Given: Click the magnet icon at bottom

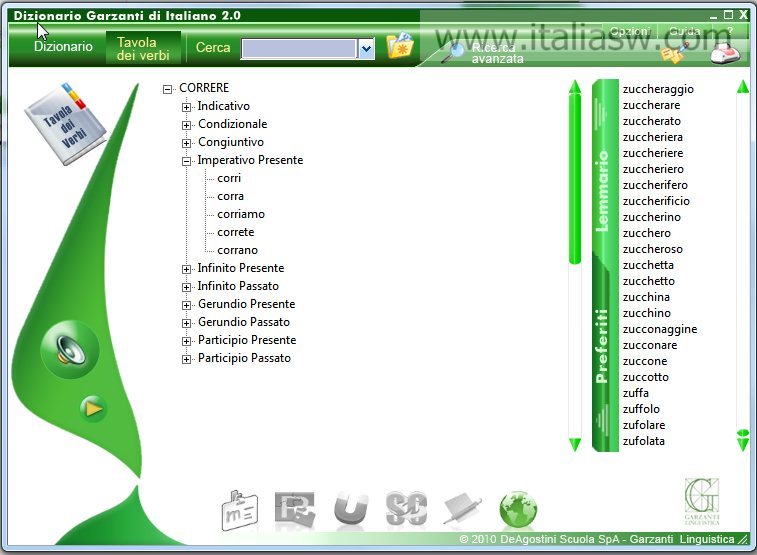Looking at the screenshot, I should tap(350, 508).
